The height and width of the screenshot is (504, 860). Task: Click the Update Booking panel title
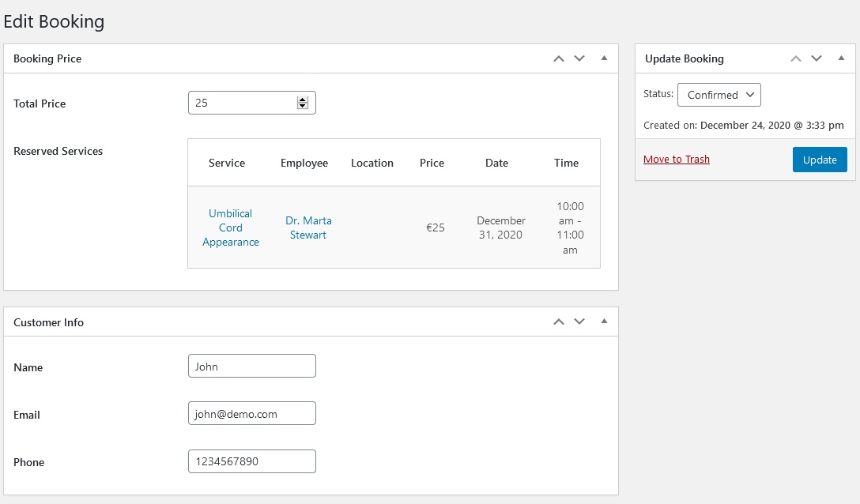(684, 58)
